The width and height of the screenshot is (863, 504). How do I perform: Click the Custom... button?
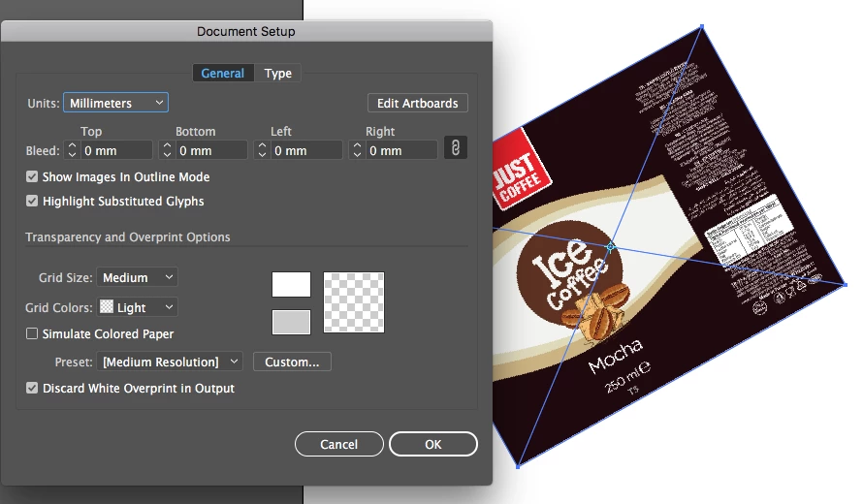point(292,362)
